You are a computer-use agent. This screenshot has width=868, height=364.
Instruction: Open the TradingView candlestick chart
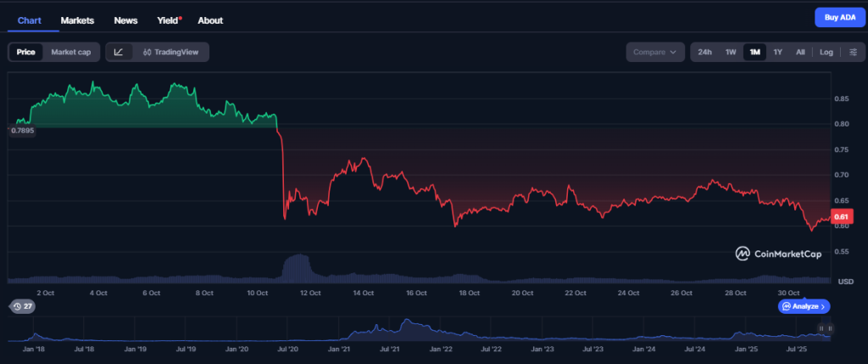click(171, 52)
